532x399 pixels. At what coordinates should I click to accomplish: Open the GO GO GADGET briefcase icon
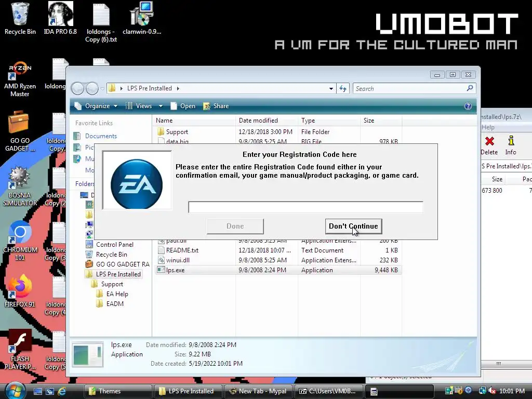point(20,131)
